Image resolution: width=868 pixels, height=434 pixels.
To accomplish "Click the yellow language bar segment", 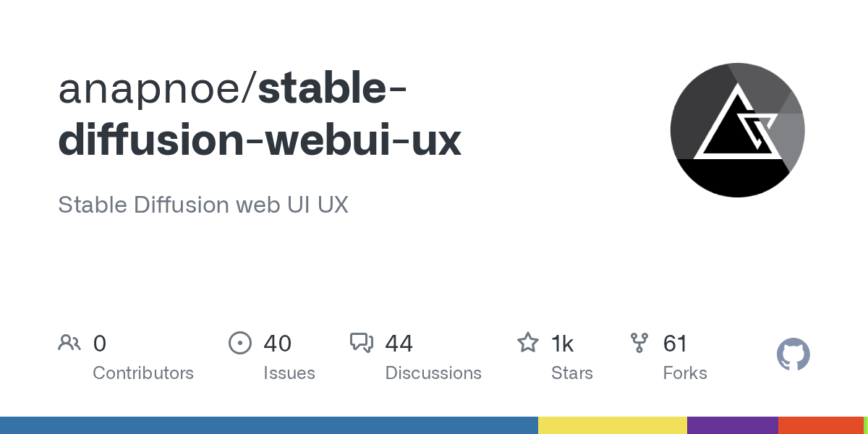I will coord(612,425).
